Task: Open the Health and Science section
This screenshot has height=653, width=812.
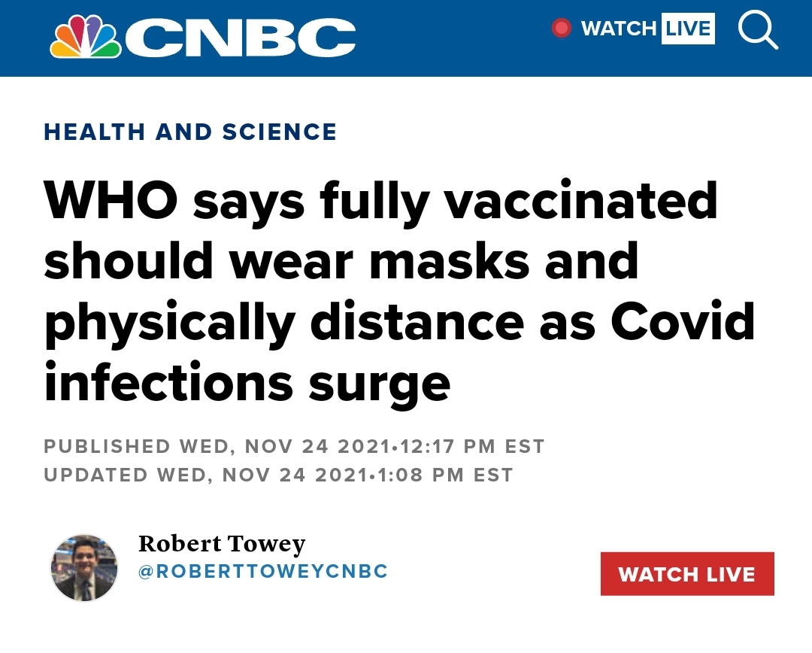Action: coord(190,132)
